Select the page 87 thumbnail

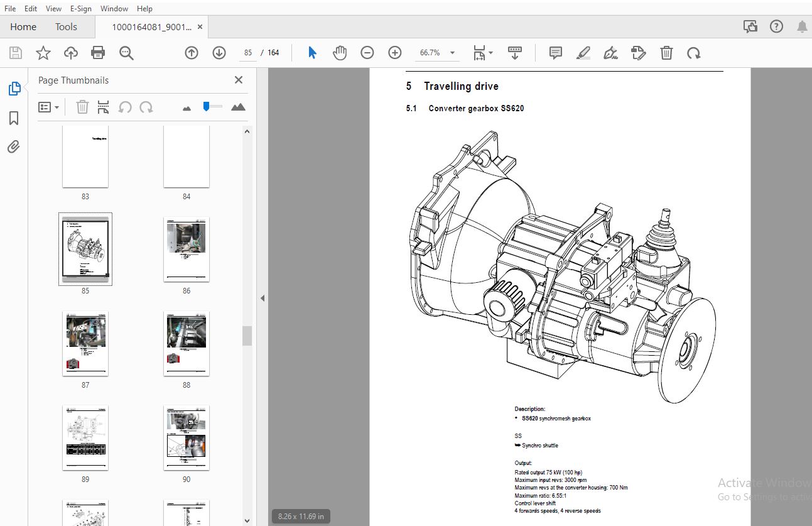tap(85, 343)
